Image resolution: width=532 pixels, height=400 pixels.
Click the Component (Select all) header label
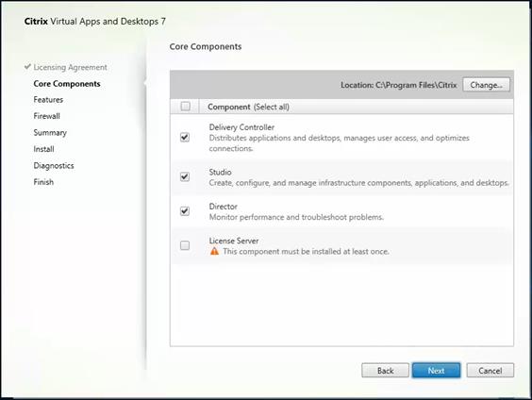(x=248, y=107)
